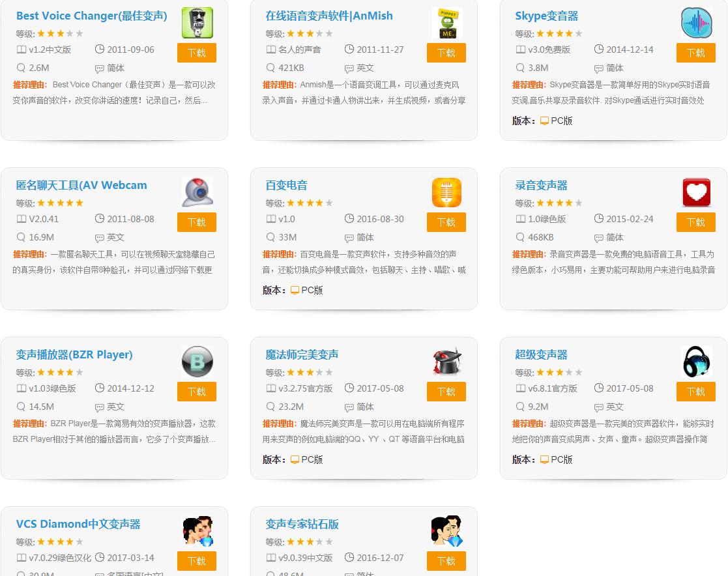Open the 变声专家钻石版 title link

302,524
